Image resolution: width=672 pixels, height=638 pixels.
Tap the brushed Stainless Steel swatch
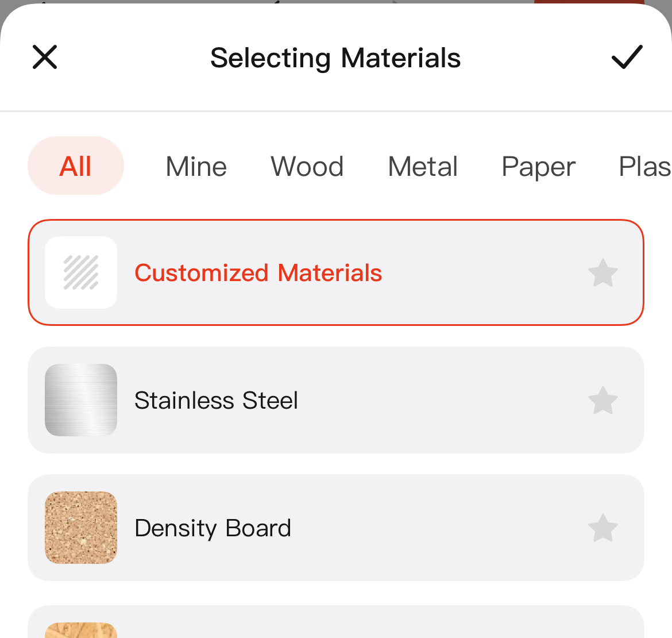(81, 400)
